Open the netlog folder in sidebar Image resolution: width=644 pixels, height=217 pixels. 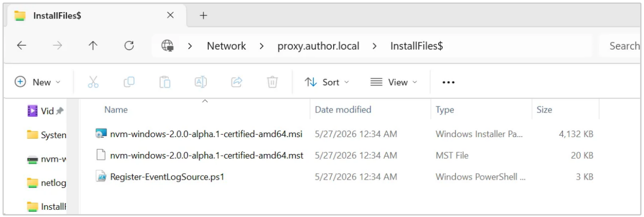(x=47, y=182)
